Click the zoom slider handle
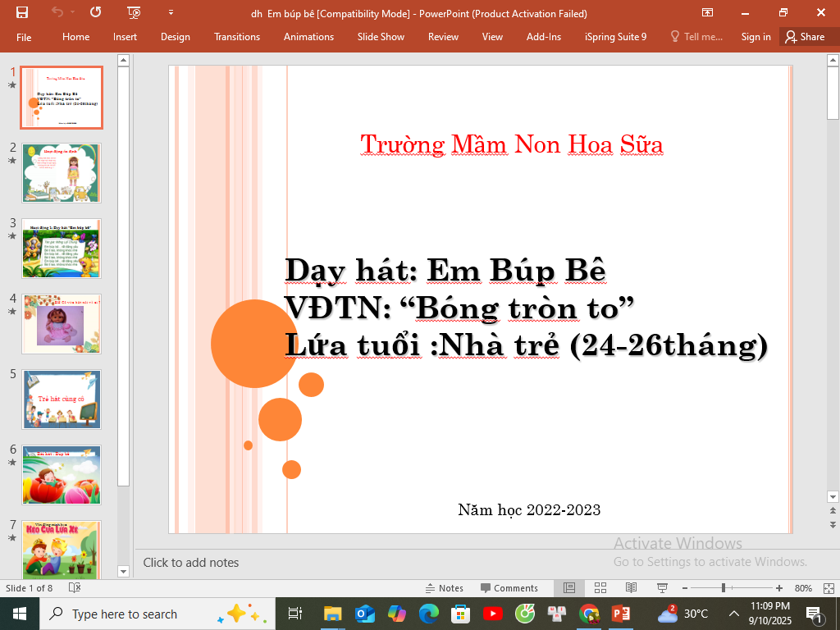Image resolution: width=840 pixels, height=630 pixels. tap(724, 588)
